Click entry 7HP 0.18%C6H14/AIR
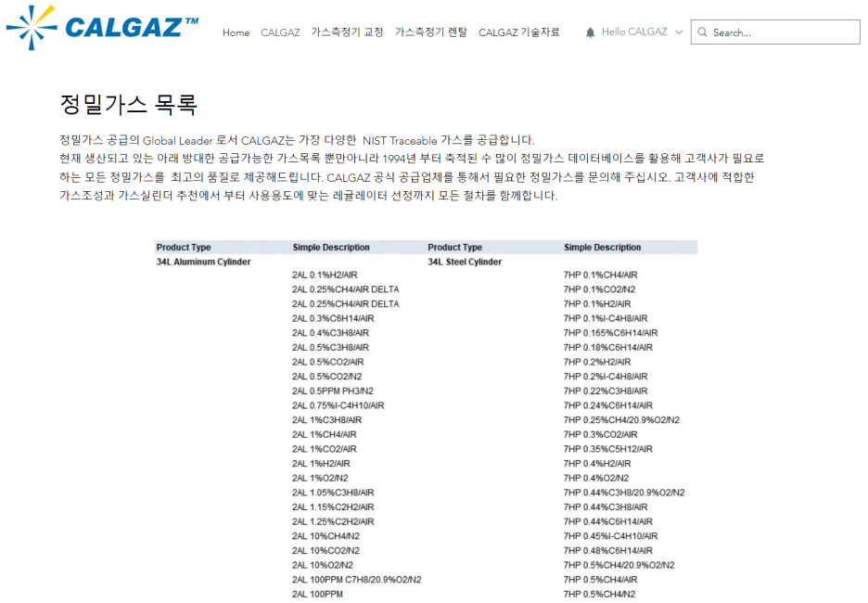 [607, 347]
